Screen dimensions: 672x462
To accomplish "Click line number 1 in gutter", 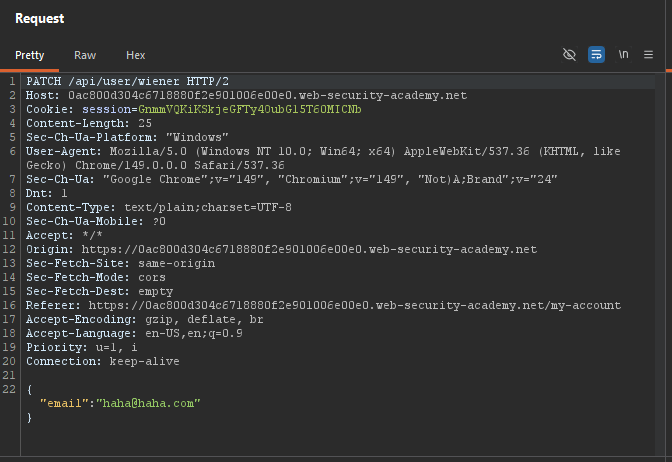I will click(12, 81).
